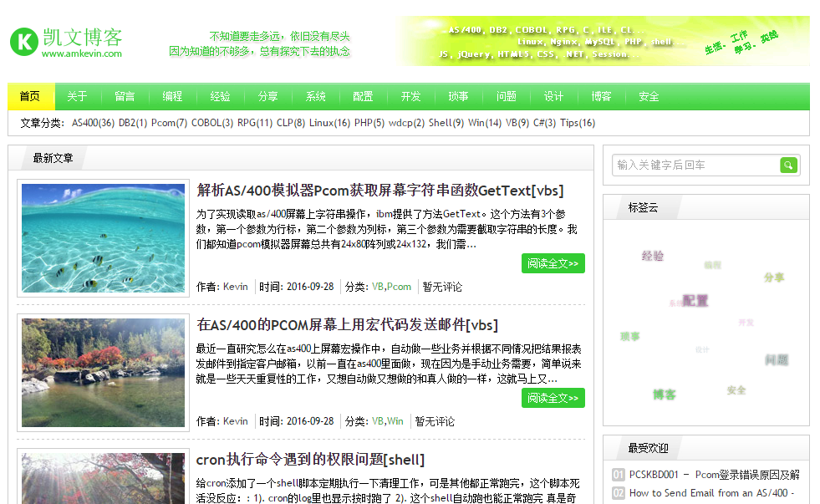Go to the wdcp(2) category
Screen dimensions: 820x504
click(x=407, y=123)
